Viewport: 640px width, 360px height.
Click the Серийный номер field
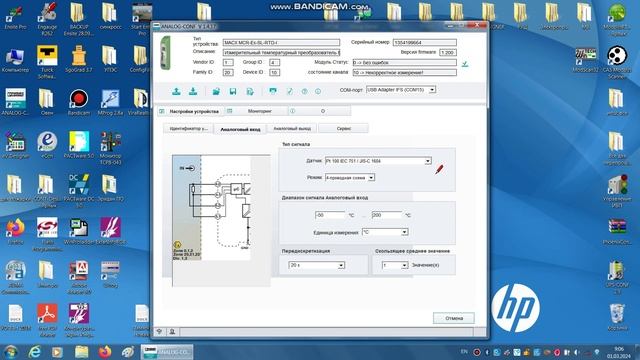424,42
